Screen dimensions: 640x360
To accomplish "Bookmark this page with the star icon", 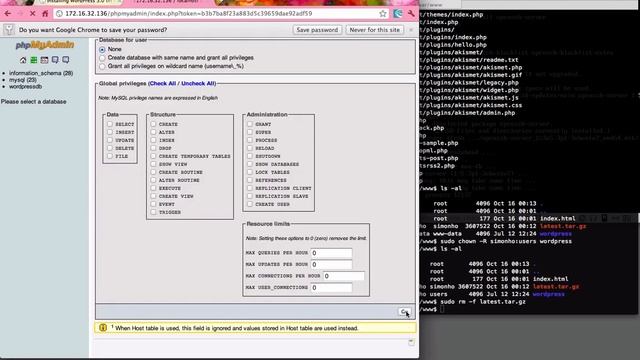I will [382, 13].
